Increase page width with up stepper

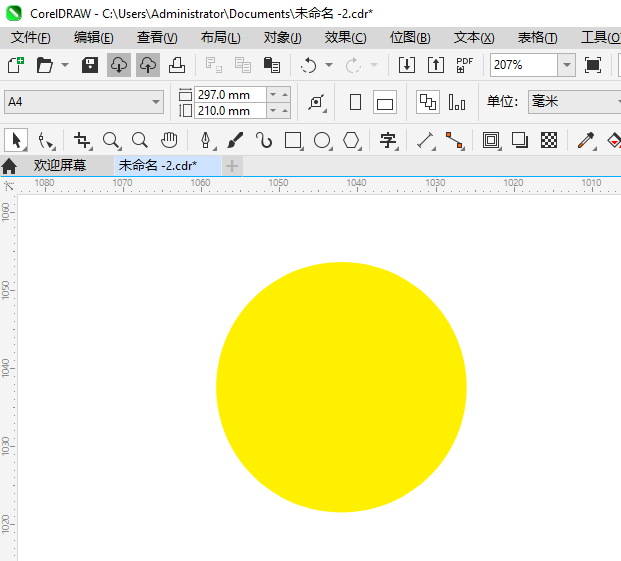[285, 95]
